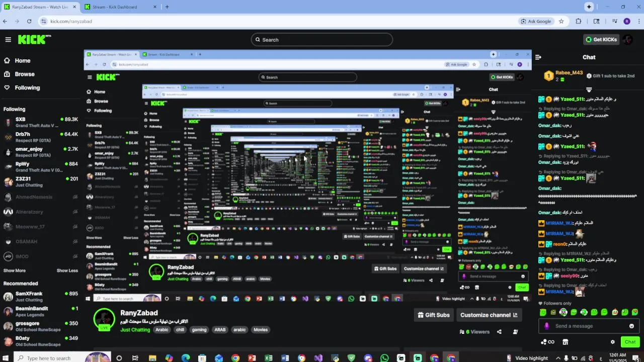Click the Movies tag
The height and width of the screenshot is (362, 644).
pyautogui.click(x=261, y=330)
